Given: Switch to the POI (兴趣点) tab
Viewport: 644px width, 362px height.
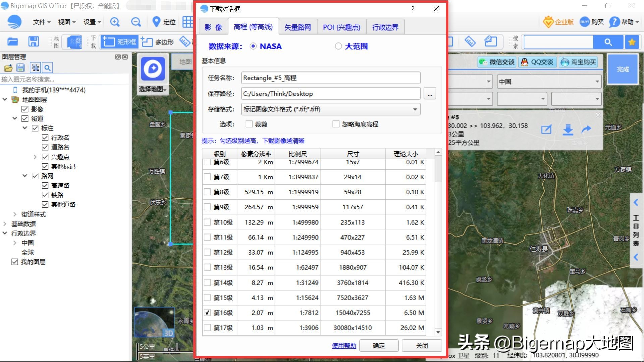Looking at the screenshot, I should (x=341, y=27).
